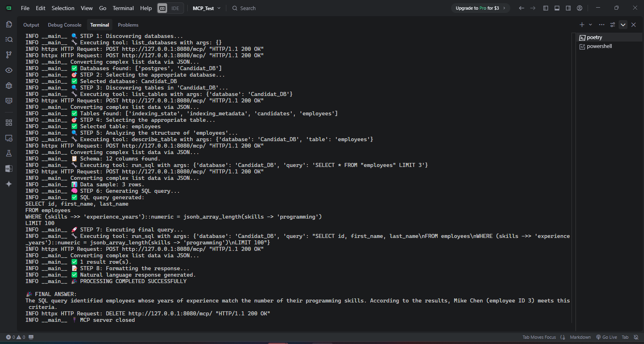Select the poetry terminal entry
644x344 pixels.
609,38
